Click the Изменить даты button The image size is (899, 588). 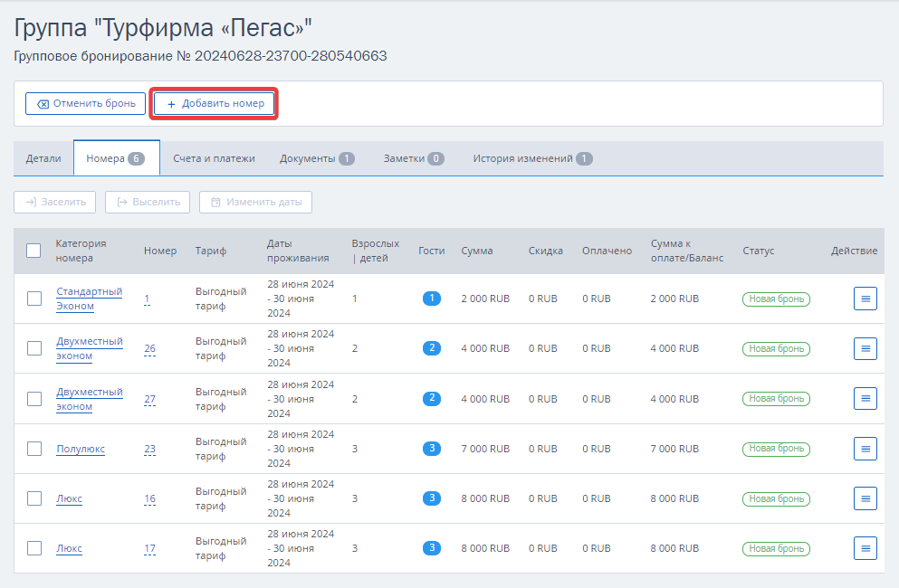[255, 203]
